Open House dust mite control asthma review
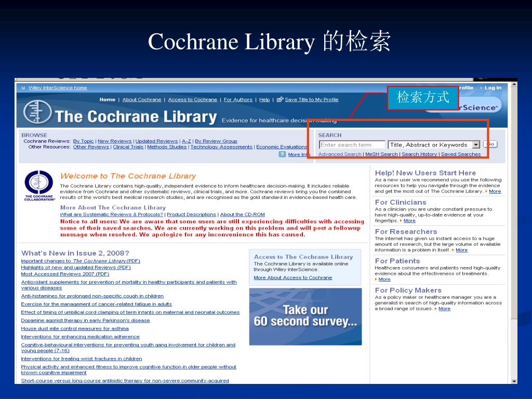 pyautogui.click(x=75, y=328)
